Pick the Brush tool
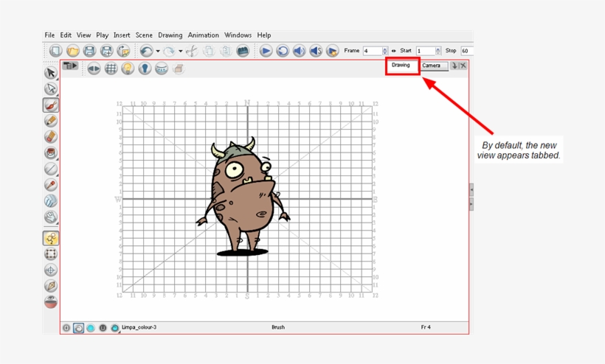This screenshot has width=605, height=364. point(51,105)
